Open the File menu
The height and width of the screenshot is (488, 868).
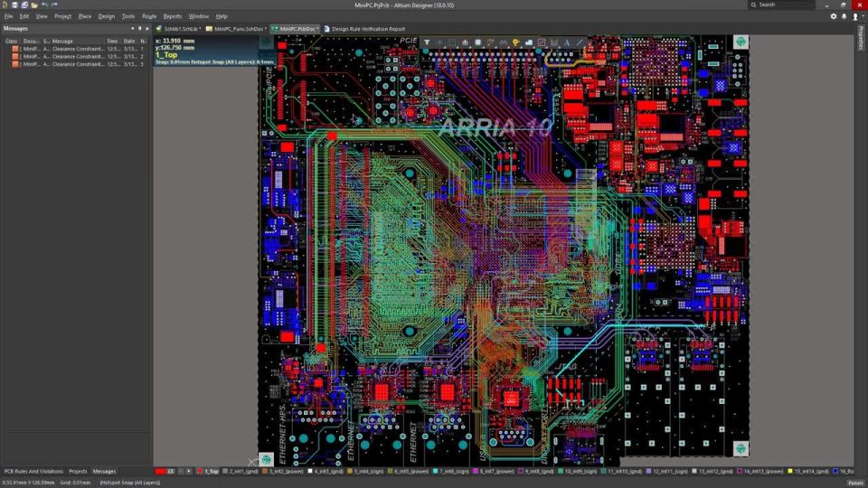coord(8,16)
